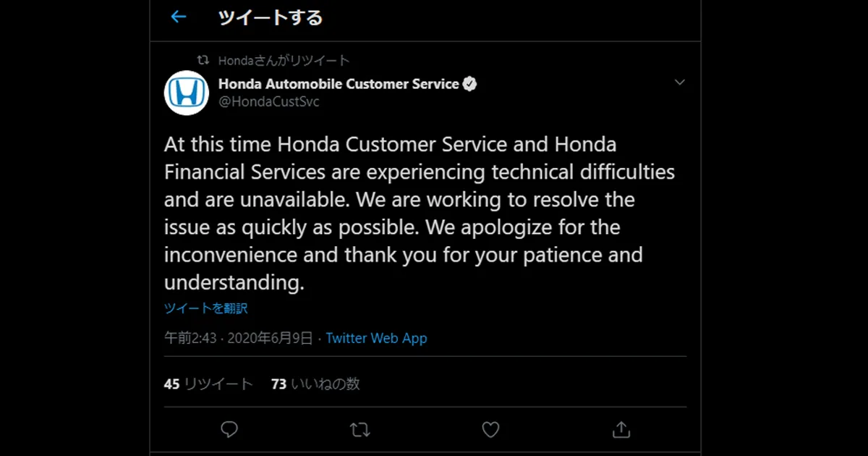View the 45 リツイート count
868x456 pixels.
tap(209, 384)
